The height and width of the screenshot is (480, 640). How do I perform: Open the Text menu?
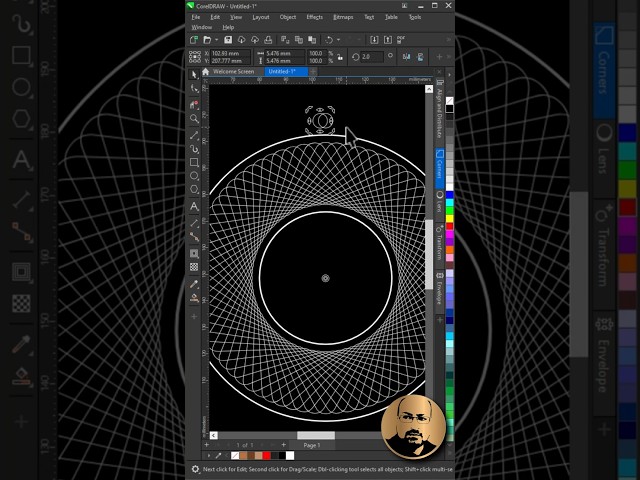(369, 17)
